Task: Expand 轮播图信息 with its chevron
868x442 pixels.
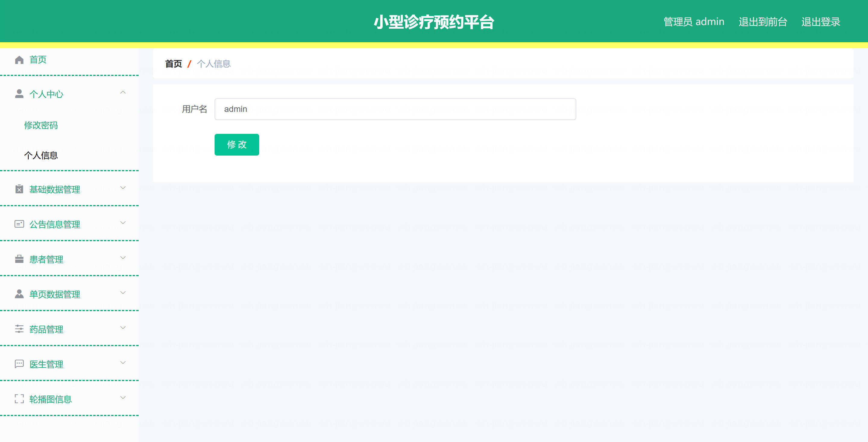Action: tap(123, 398)
